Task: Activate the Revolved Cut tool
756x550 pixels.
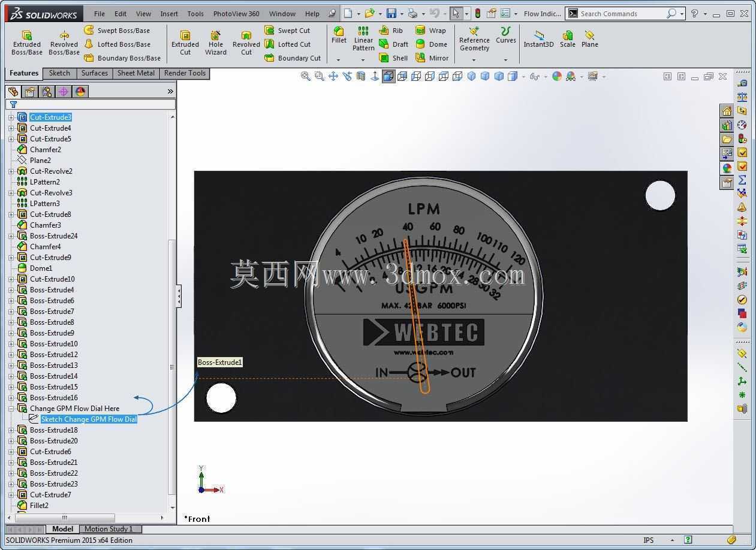Action: tap(246, 43)
